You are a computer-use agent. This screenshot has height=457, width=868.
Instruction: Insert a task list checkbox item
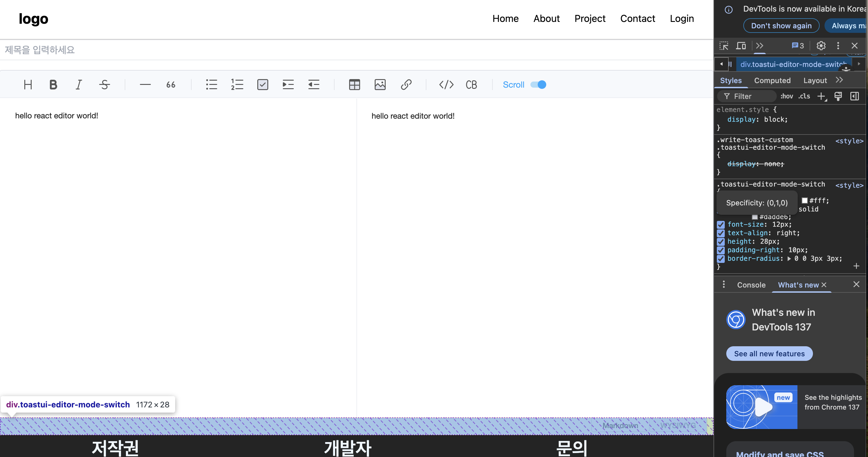[x=262, y=85]
